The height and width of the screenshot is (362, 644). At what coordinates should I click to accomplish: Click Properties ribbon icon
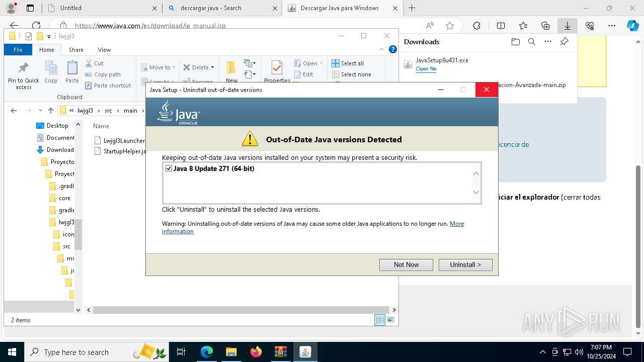277,72
